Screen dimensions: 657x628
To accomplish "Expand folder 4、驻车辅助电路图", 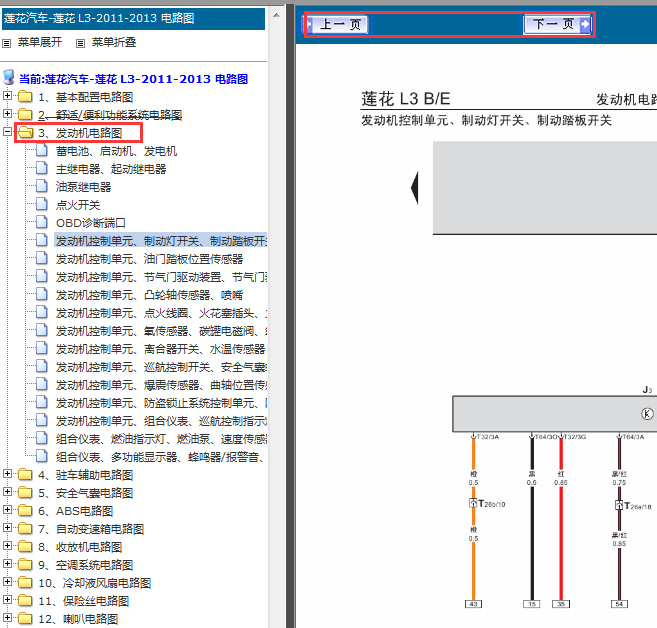I will (x=7, y=473).
